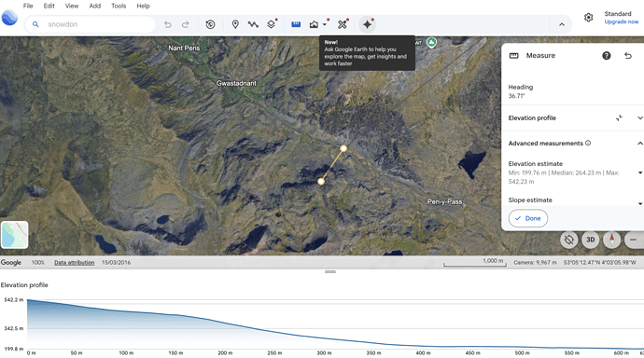The image size is (644, 358).
Task: Expand the Elevation profile section chevron
Action: coord(640,118)
